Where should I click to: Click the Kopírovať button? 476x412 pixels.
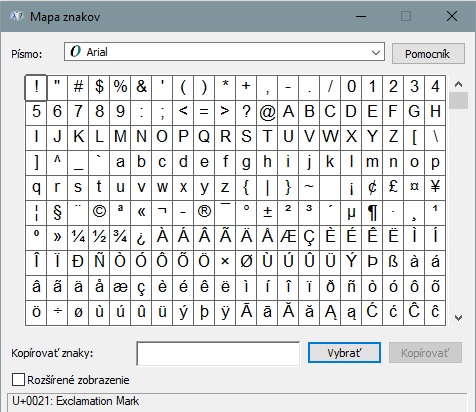coord(425,353)
